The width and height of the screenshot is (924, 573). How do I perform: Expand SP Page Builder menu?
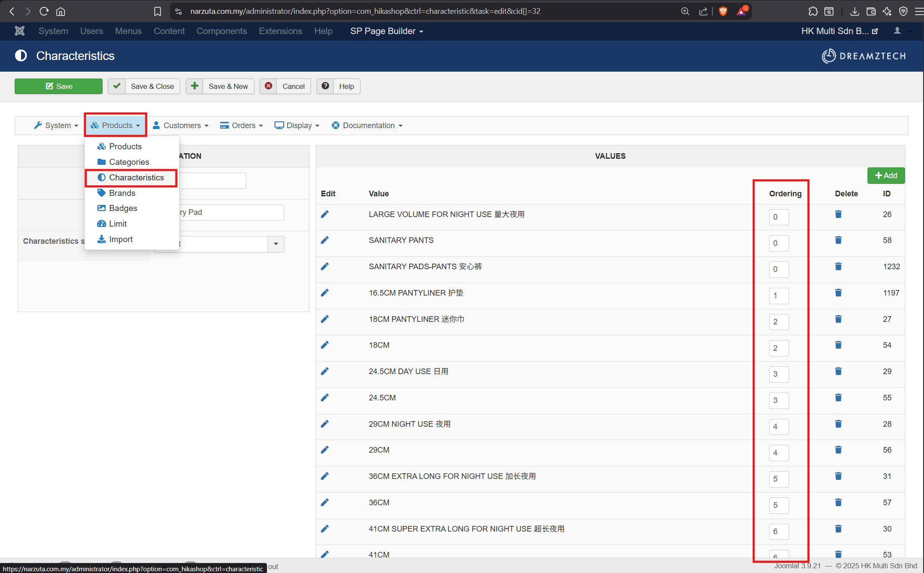pyautogui.click(x=386, y=31)
